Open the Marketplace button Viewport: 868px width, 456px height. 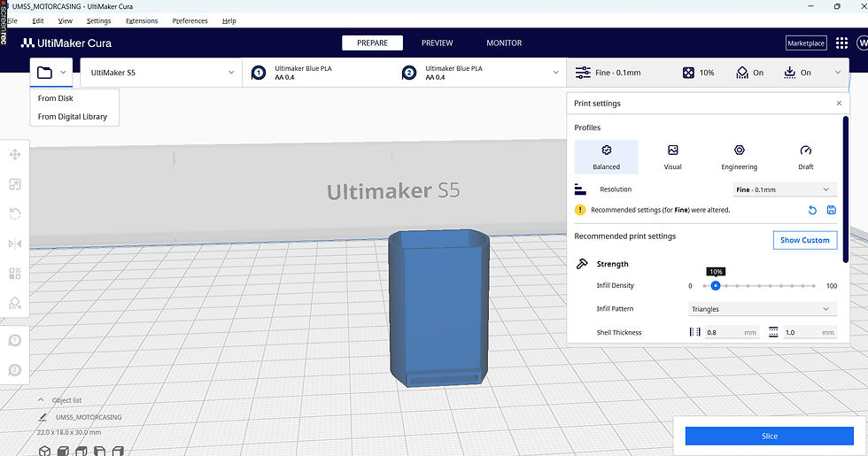coord(806,43)
